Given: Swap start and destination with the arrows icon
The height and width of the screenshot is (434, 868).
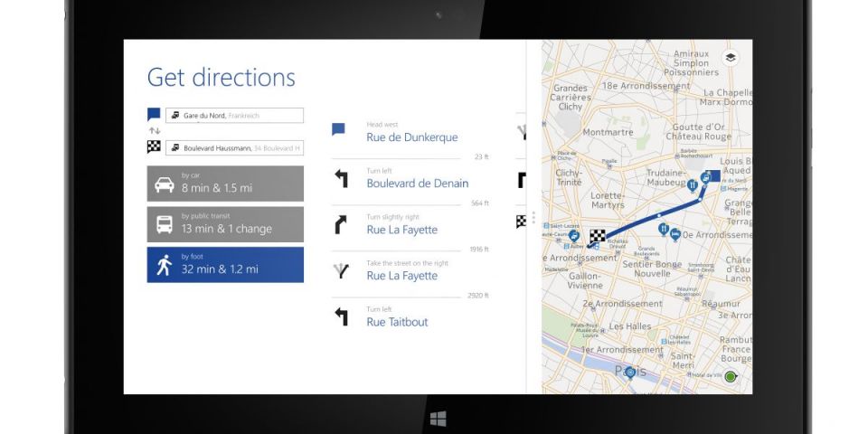Looking at the screenshot, I should [x=154, y=131].
